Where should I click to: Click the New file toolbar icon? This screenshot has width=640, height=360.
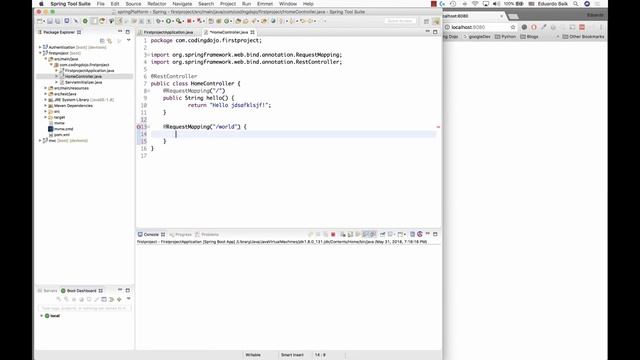point(40,21)
